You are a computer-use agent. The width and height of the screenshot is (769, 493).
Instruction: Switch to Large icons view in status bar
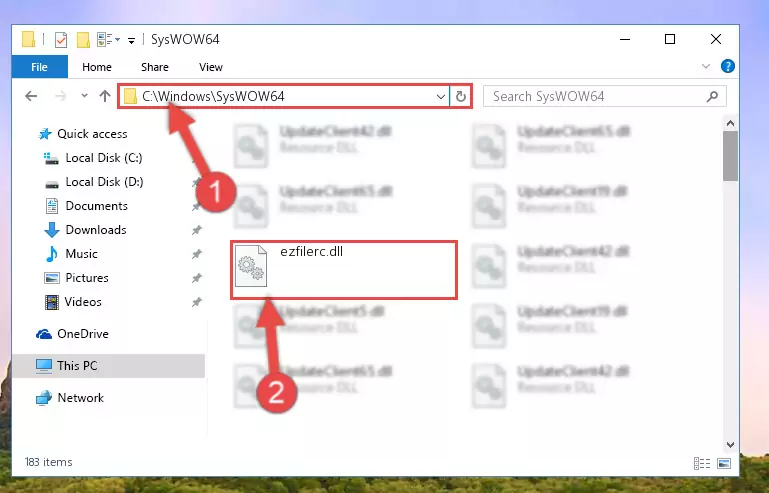click(x=724, y=463)
